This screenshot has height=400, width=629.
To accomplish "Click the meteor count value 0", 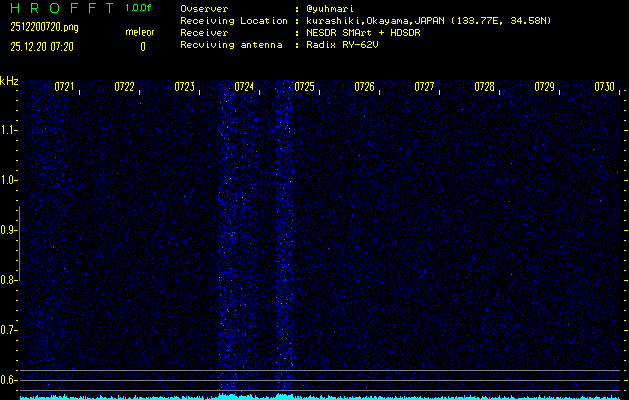I will point(142,46).
